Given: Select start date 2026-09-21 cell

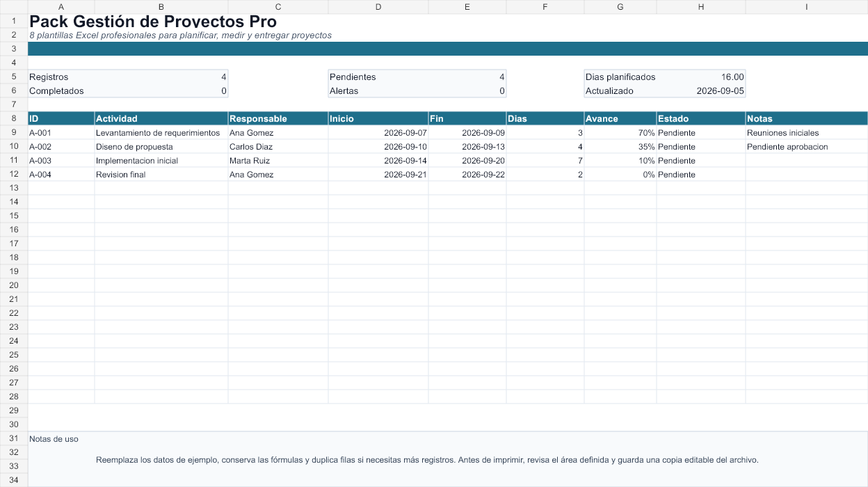Looking at the screenshot, I should coord(378,174).
